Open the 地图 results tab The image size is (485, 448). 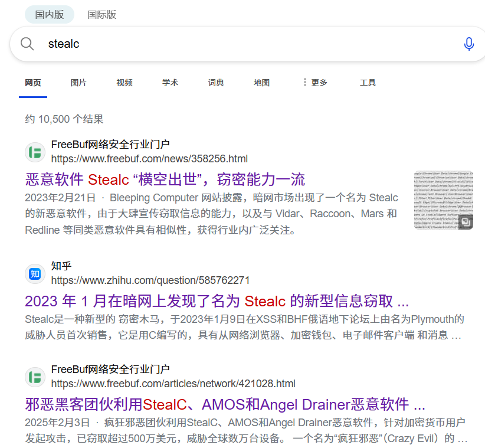click(x=262, y=83)
